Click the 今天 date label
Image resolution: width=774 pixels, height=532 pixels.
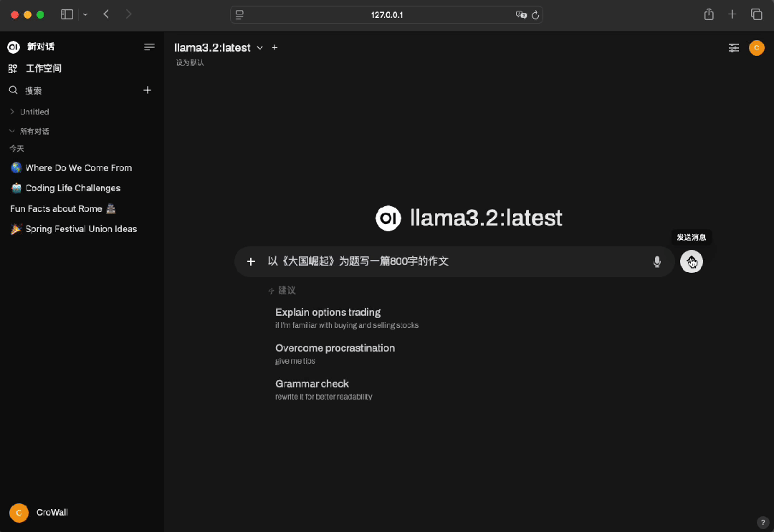click(16, 148)
